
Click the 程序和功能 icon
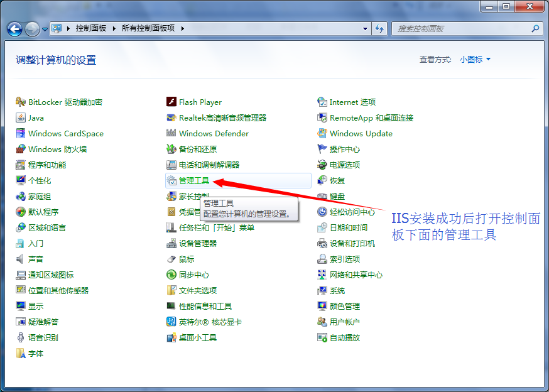click(20, 165)
